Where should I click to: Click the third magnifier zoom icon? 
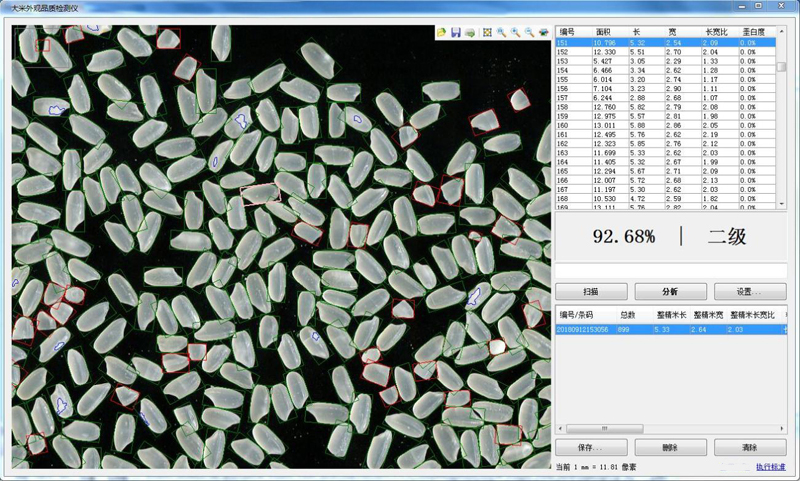tap(529, 33)
